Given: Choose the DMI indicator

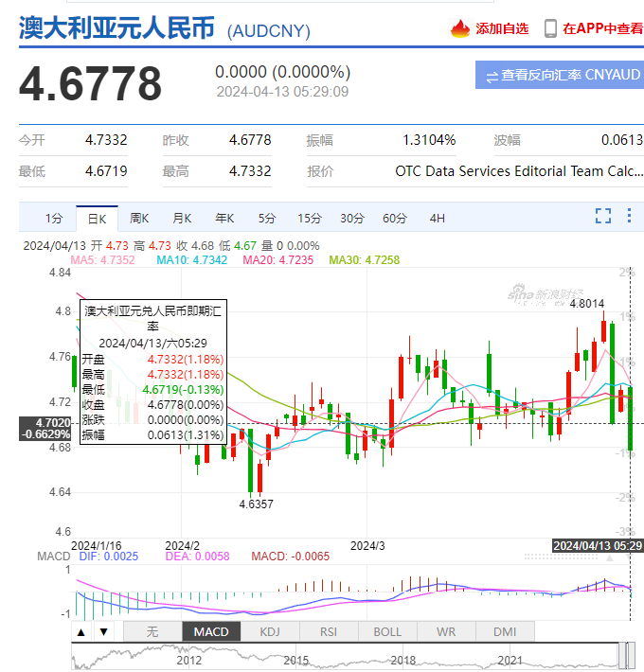Looking at the screenshot, I should (504, 631).
